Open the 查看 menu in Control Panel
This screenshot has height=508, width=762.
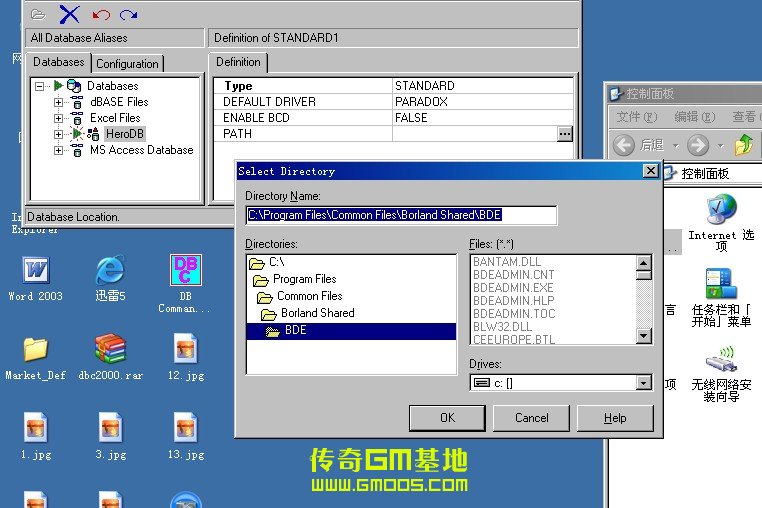point(746,117)
